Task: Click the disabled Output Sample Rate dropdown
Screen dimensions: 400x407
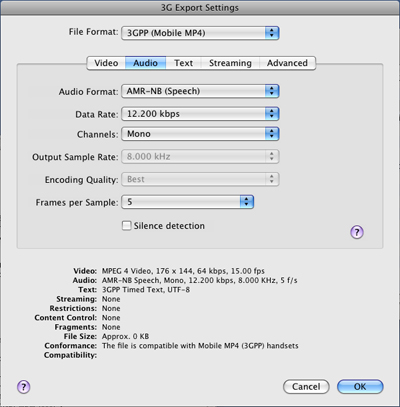Action: pyautogui.click(x=200, y=157)
